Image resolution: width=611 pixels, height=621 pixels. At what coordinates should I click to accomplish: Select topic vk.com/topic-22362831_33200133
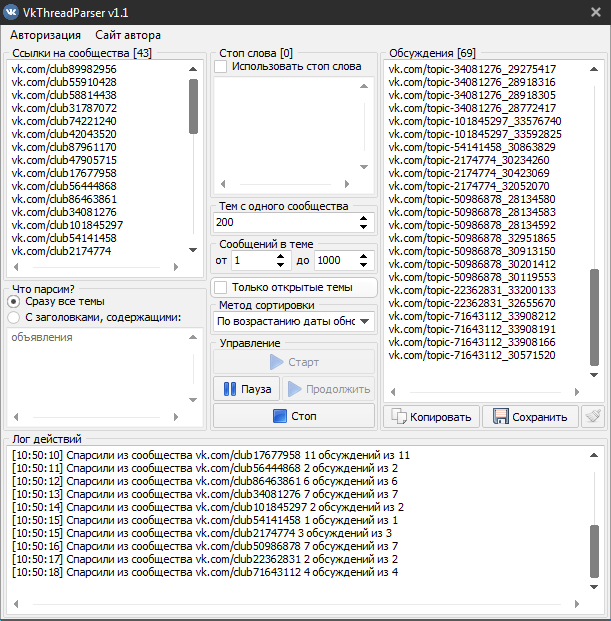click(472, 290)
